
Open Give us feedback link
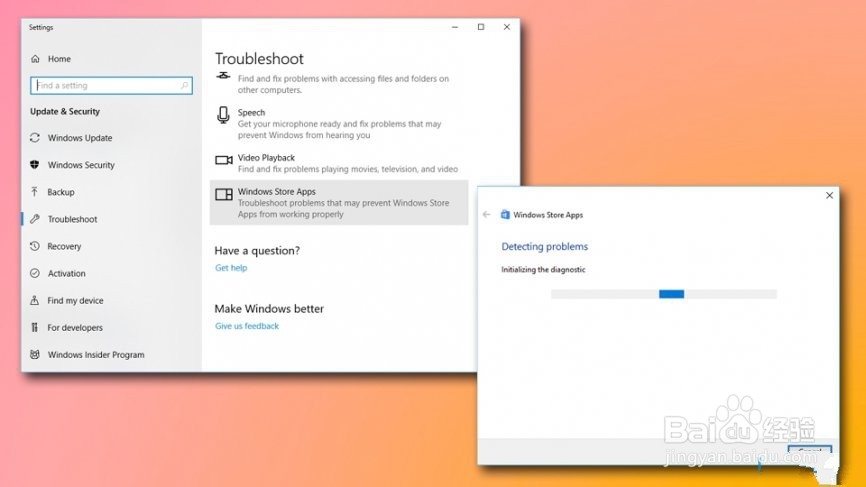point(247,326)
